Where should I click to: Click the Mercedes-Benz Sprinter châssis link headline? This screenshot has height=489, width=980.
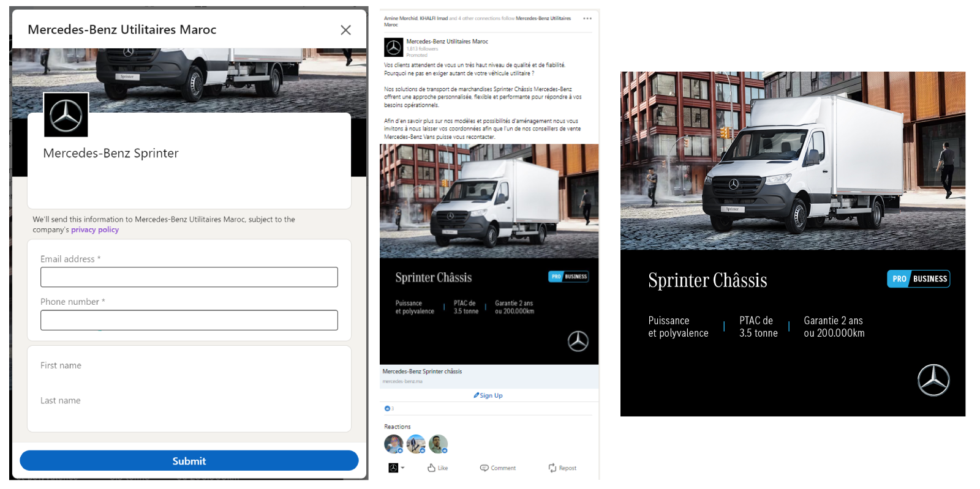click(422, 371)
